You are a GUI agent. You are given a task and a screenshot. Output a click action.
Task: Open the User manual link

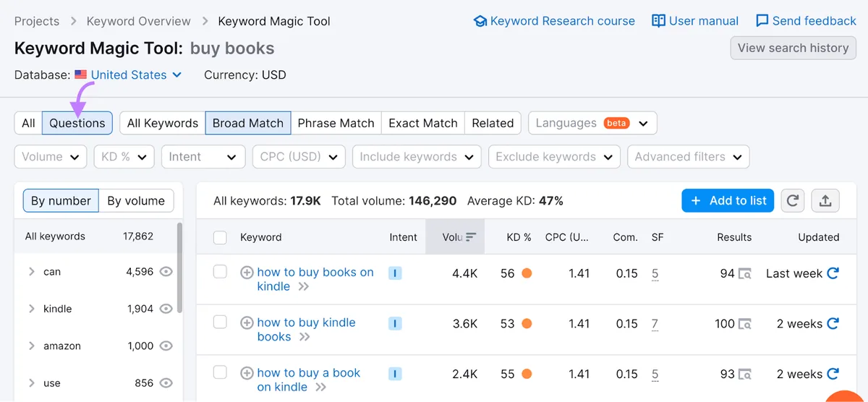coord(695,21)
